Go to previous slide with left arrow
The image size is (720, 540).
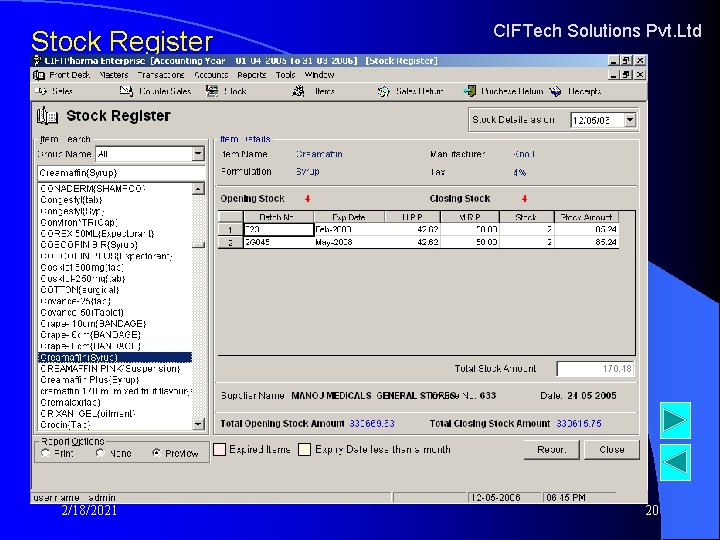[x=675, y=462]
